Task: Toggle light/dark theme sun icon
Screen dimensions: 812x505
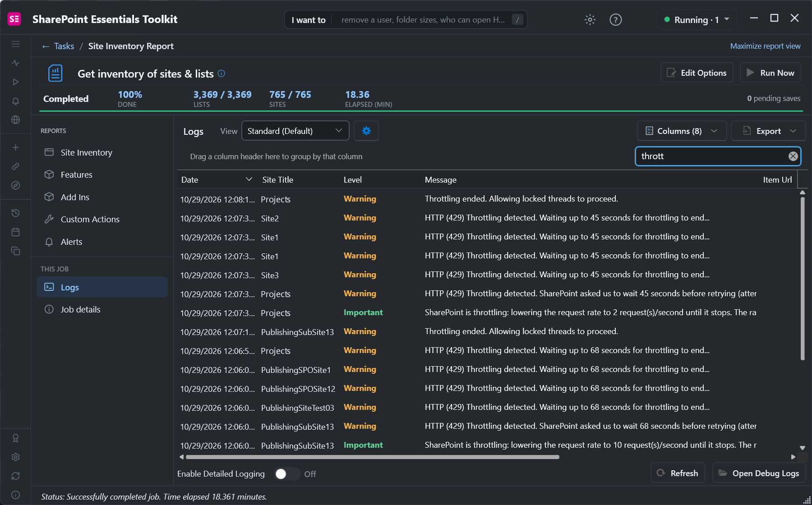Action: point(590,19)
